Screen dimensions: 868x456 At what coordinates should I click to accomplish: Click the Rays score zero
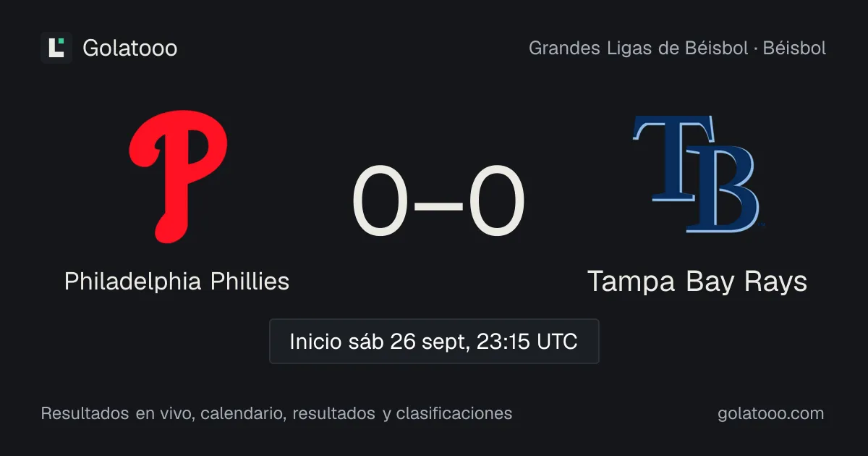495,200
